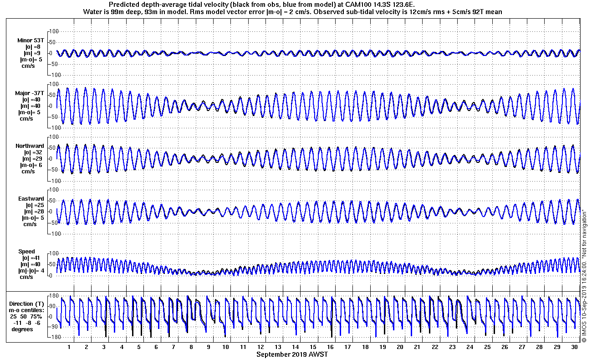The image size is (592, 364).
Task: Click the 'cm/s' unit under Minor panel
Action: pyautogui.click(x=29, y=66)
